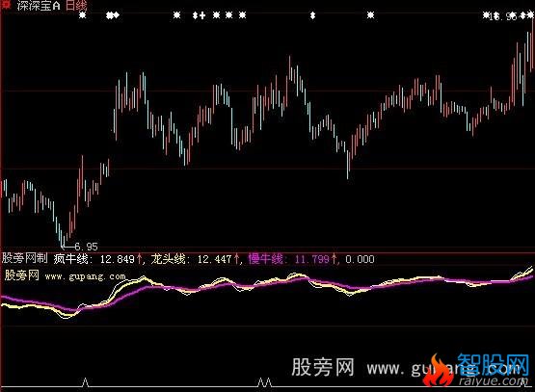The height and width of the screenshot is (392, 535).
Task: Click the red icon beside 深深宝A title
Action: pos(6,5)
